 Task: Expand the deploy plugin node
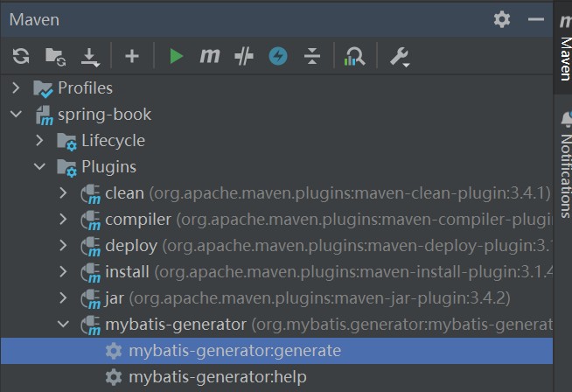pyautogui.click(x=63, y=246)
